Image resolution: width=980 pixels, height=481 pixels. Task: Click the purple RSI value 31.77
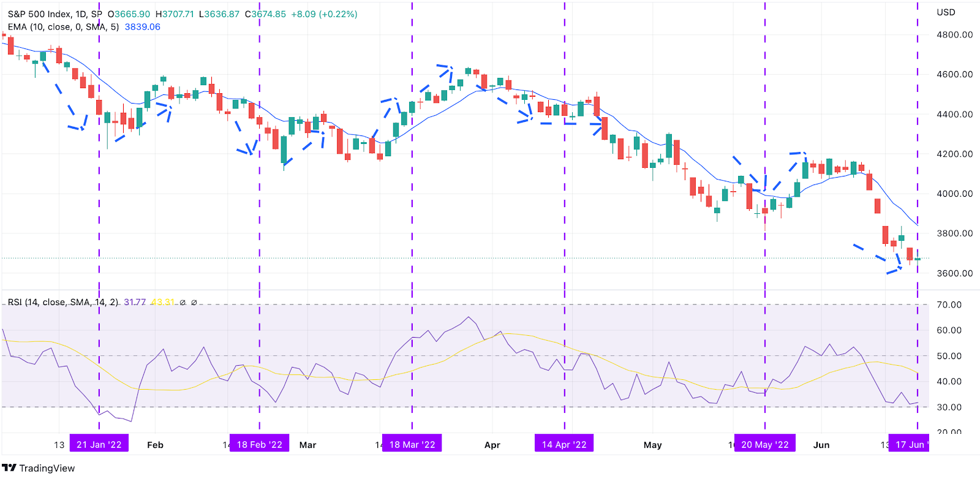click(x=135, y=302)
